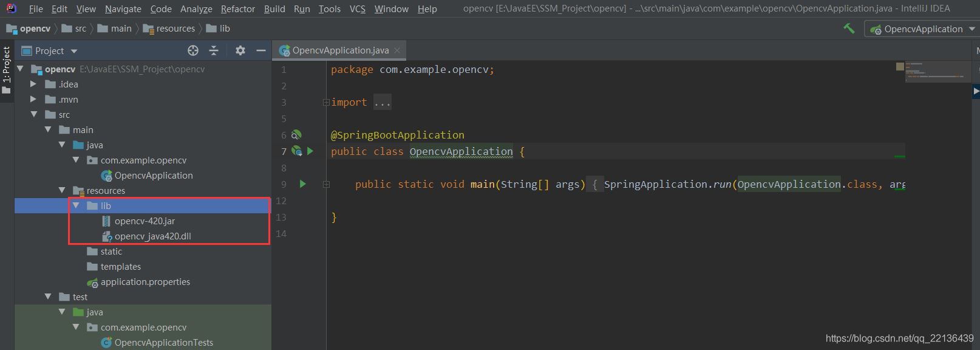Click the green run arrow on line 7
Screen dimensions: 980x350
point(310,151)
